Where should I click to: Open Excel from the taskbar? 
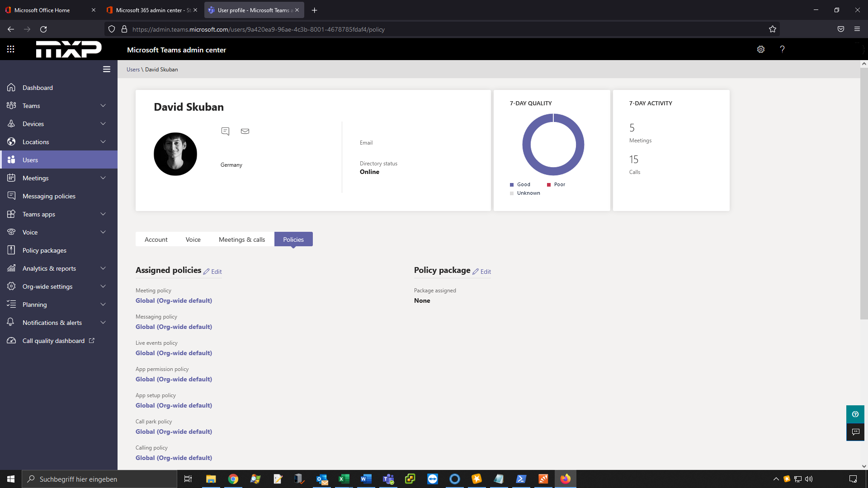(344, 479)
